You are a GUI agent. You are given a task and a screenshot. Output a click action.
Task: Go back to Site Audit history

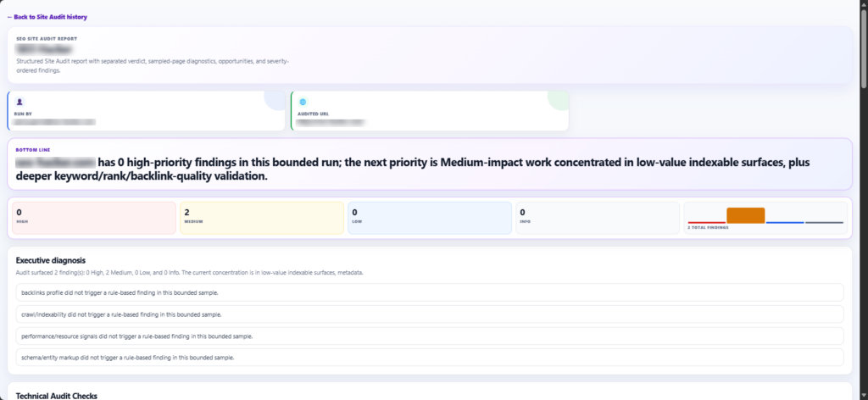pyautogui.click(x=47, y=17)
